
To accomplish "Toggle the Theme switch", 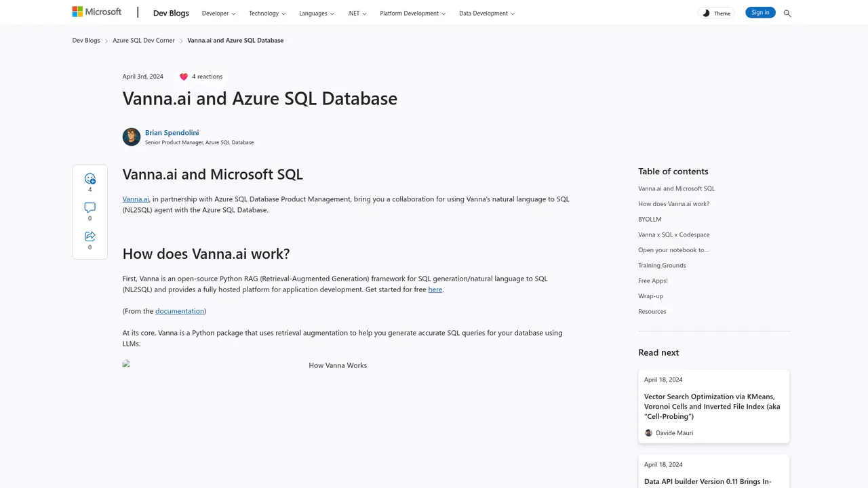I will click(x=716, y=13).
